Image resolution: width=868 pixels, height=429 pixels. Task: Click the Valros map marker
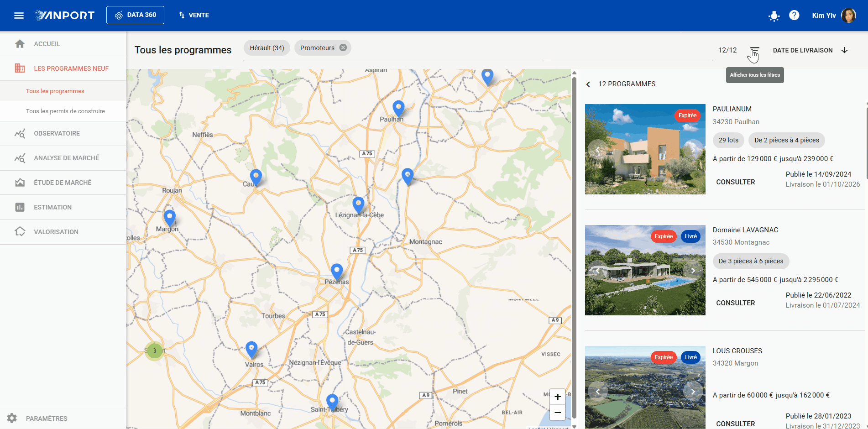pyautogui.click(x=251, y=350)
